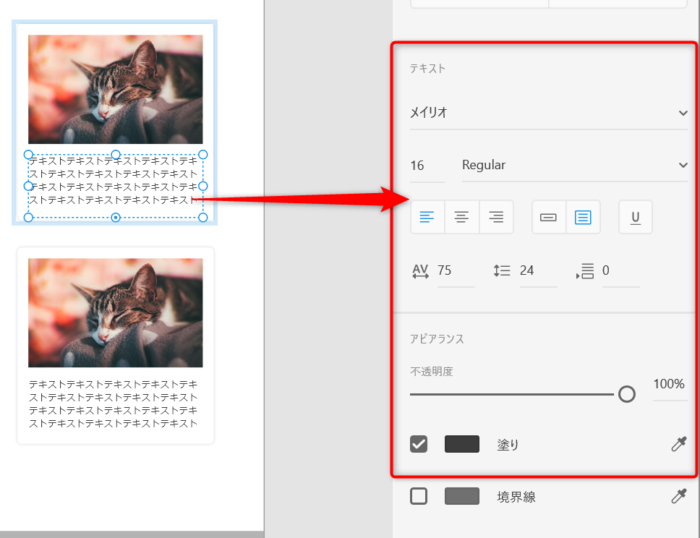The width and height of the screenshot is (700, 538).
Task: Center align the text
Action: pos(462,217)
